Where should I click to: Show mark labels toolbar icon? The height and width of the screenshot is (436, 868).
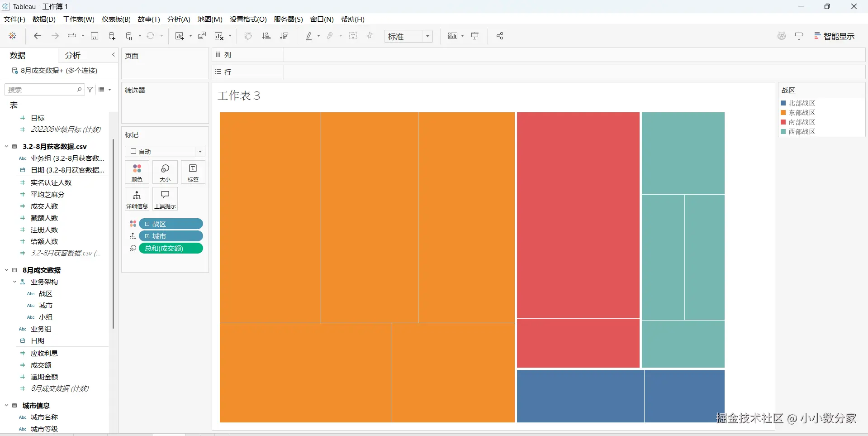(353, 36)
